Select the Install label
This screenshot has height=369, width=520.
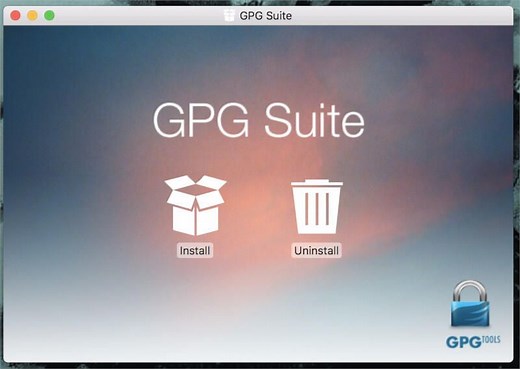[195, 250]
